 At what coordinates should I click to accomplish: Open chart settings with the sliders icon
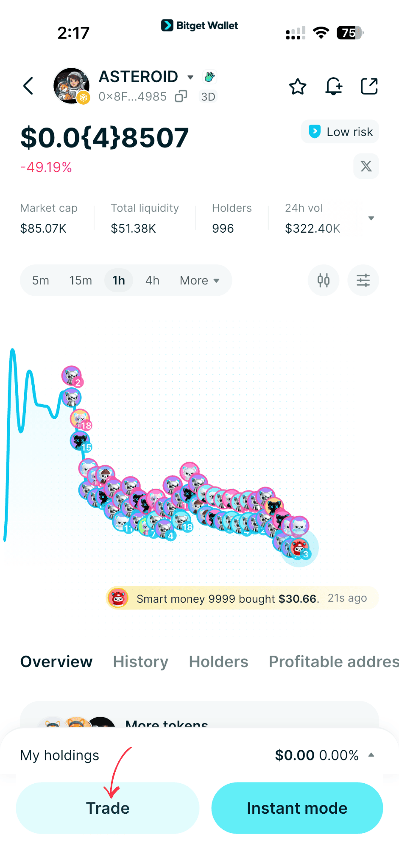tap(363, 280)
